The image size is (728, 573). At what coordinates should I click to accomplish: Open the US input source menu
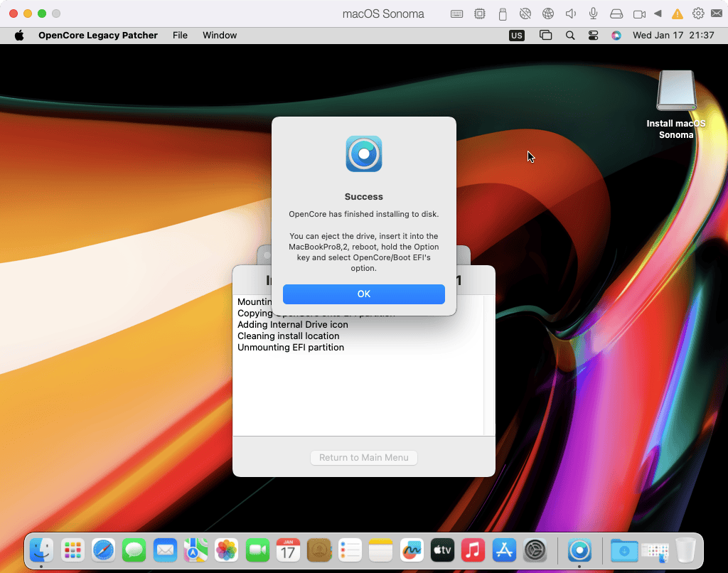(x=517, y=35)
